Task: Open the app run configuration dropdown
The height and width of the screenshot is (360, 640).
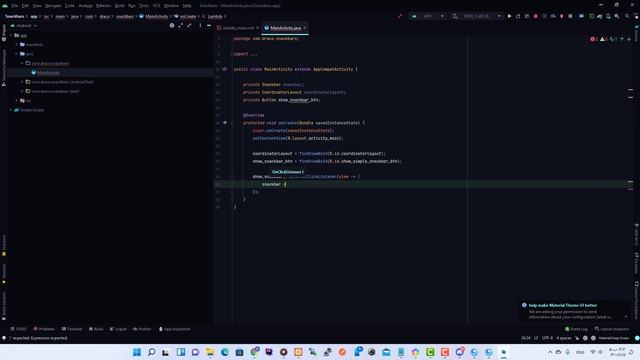Action: (x=427, y=16)
